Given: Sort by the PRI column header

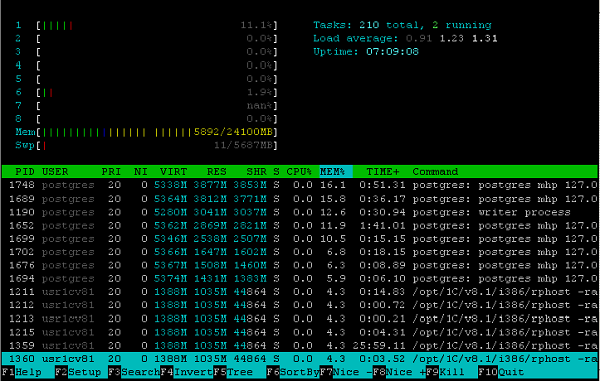Looking at the screenshot, I should click(111, 172).
